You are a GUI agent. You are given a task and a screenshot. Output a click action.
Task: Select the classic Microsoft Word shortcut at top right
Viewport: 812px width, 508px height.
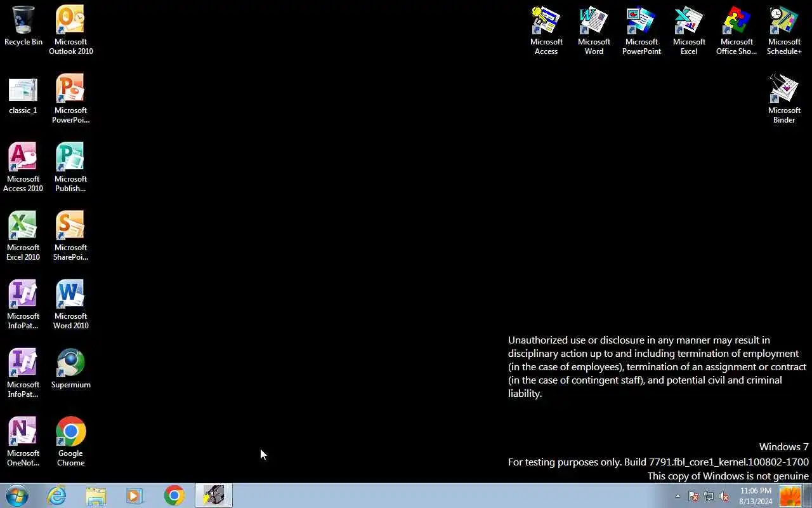(x=594, y=30)
